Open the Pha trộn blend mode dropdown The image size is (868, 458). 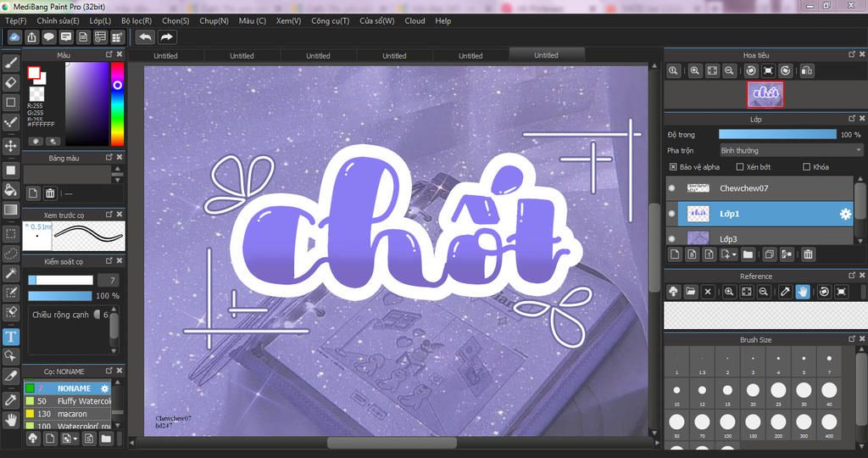791,150
